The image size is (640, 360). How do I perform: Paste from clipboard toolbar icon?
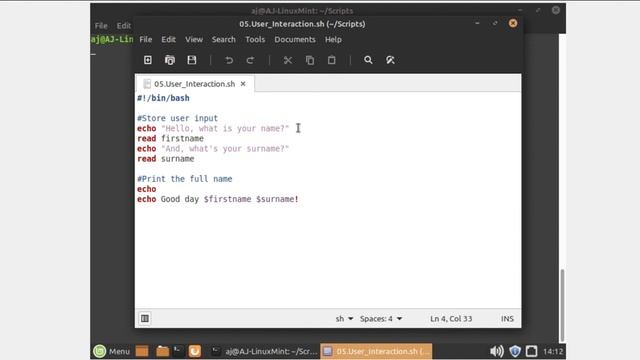(331, 60)
